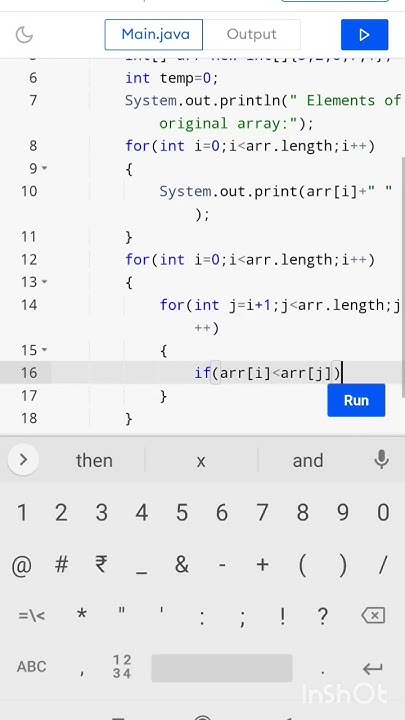Tap the 7 key
The width and height of the screenshot is (405, 720).
click(263, 512)
